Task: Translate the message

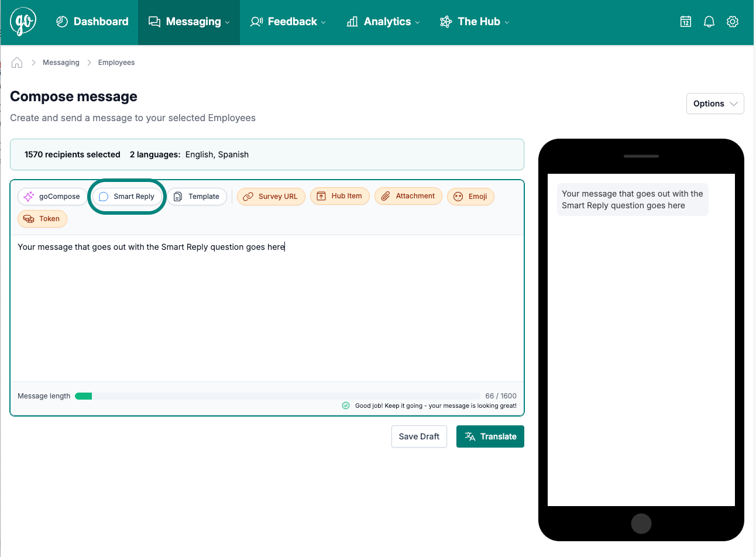Action: [490, 436]
